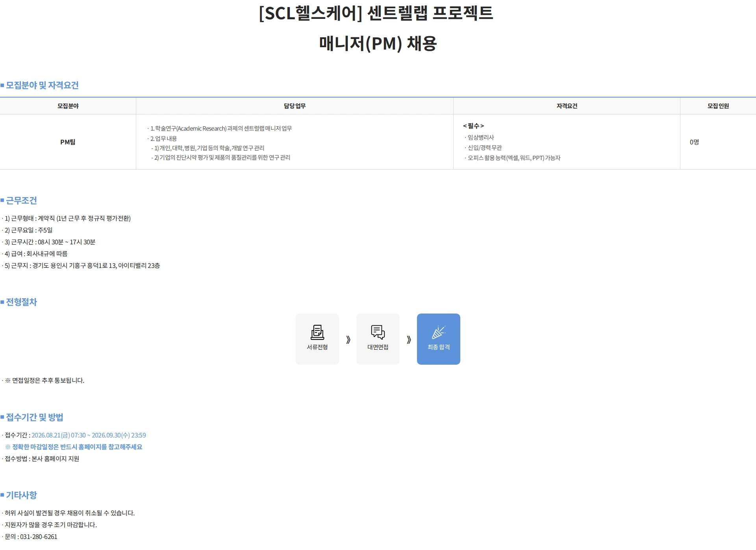
Task: Click the 신입/경력 무관 requirement
Action: coord(483,148)
